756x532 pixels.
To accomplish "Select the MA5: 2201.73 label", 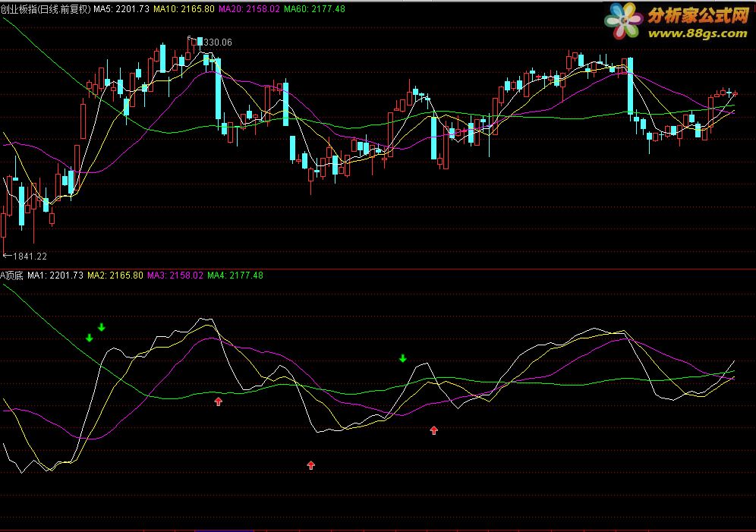I will click(x=121, y=8).
